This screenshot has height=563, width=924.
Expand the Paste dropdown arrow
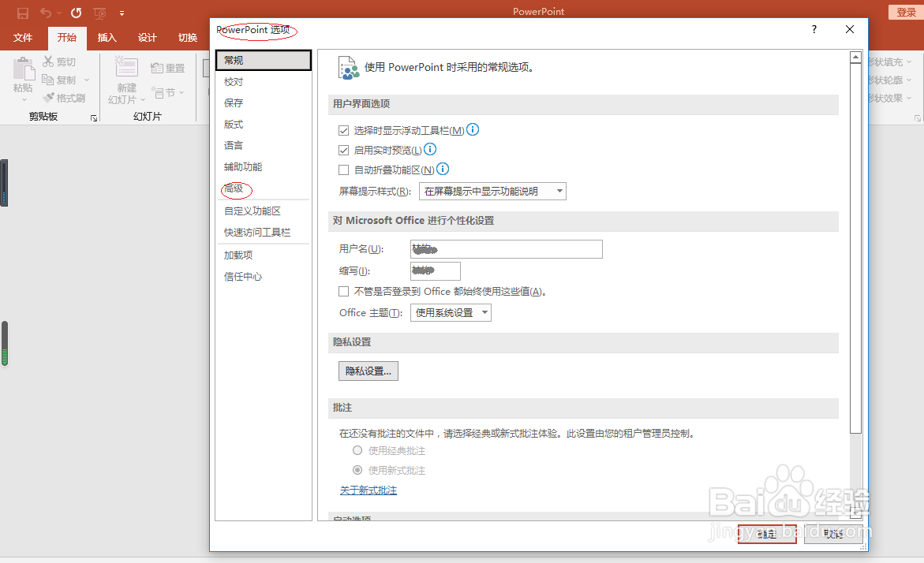(x=24, y=100)
